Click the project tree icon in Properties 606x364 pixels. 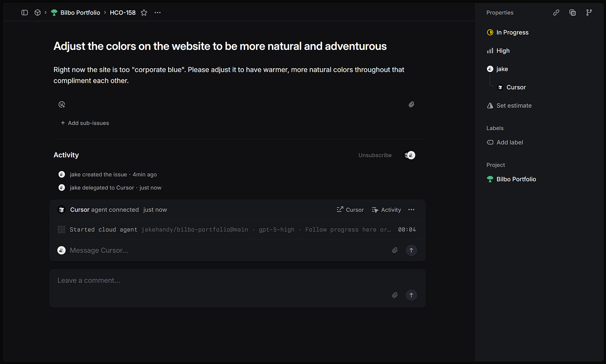click(490, 179)
